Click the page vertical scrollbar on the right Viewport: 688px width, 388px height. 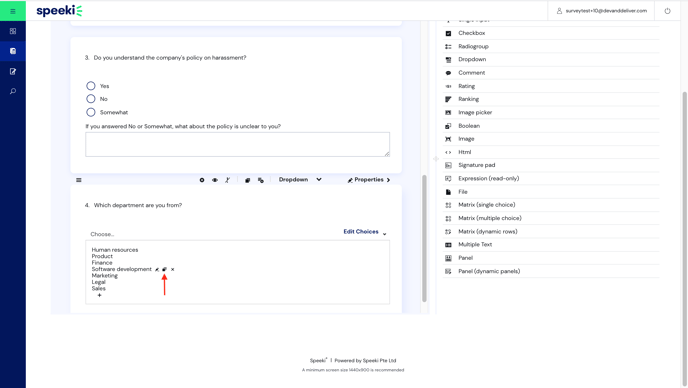[684, 239]
